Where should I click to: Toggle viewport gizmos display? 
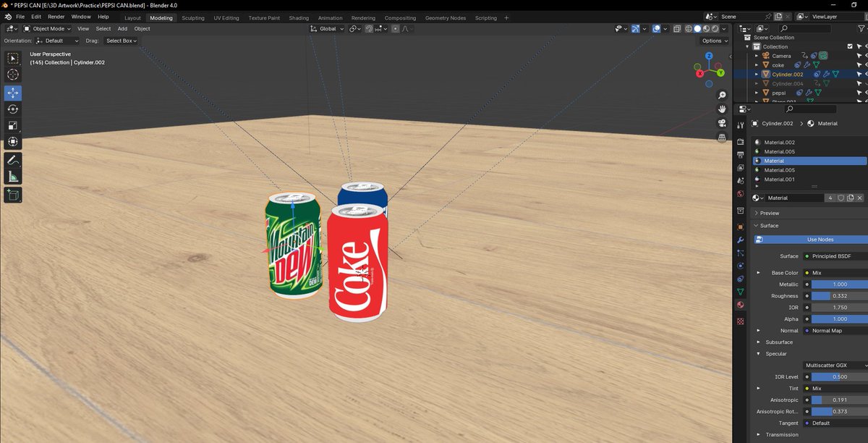635,29
